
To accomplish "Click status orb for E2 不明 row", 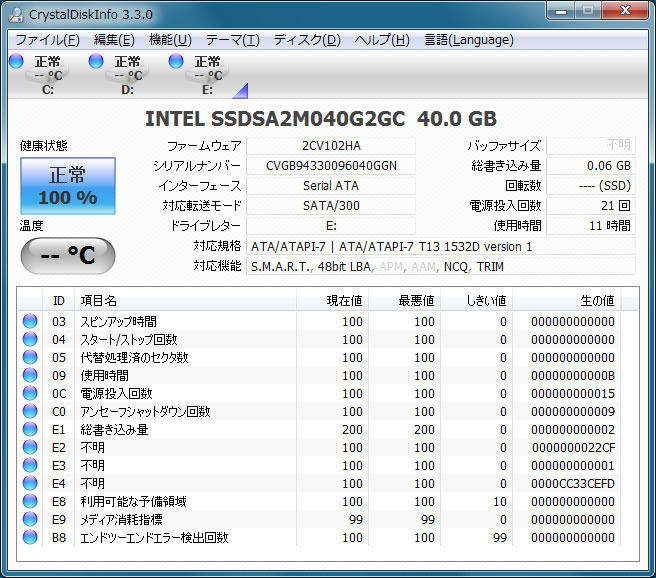I will coord(30,447).
